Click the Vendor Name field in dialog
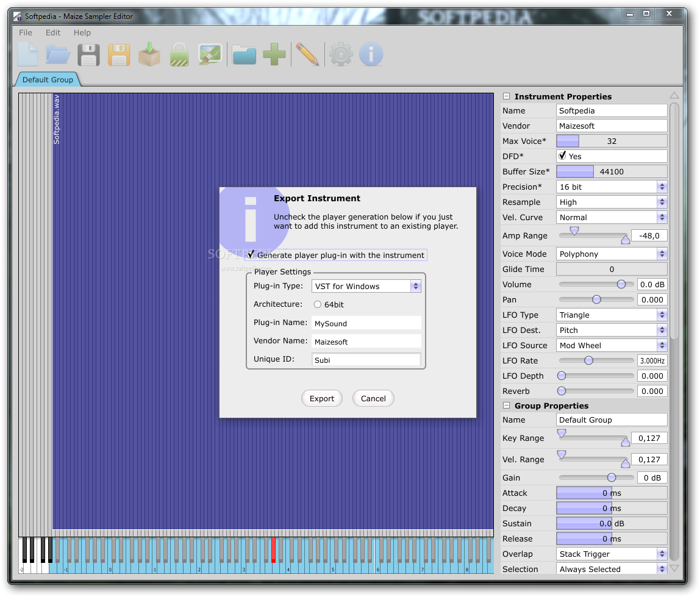This screenshot has width=700, height=597. [x=366, y=341]
